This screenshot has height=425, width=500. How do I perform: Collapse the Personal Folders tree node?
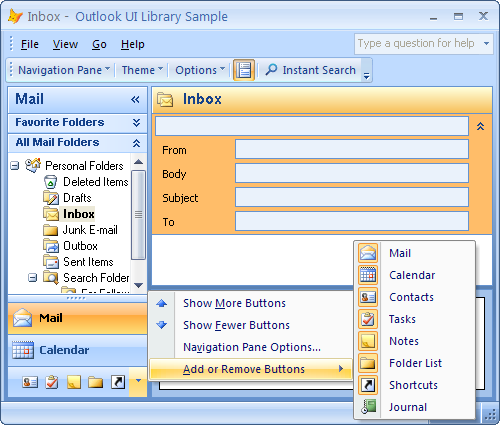click(x=15, y=165)
